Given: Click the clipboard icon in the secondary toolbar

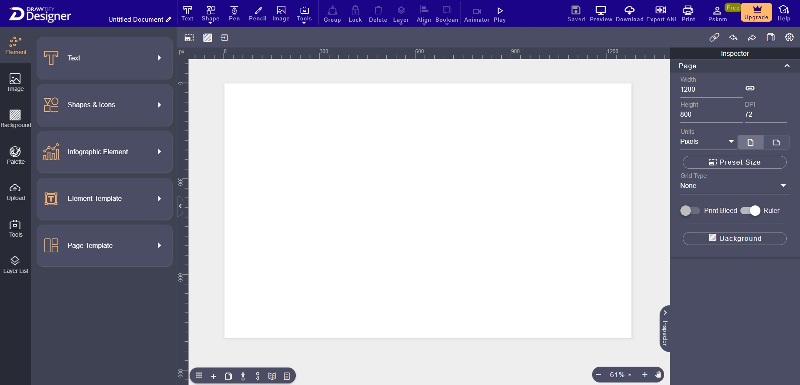Looking at the screenshot, I should click(x=771, y=37).
